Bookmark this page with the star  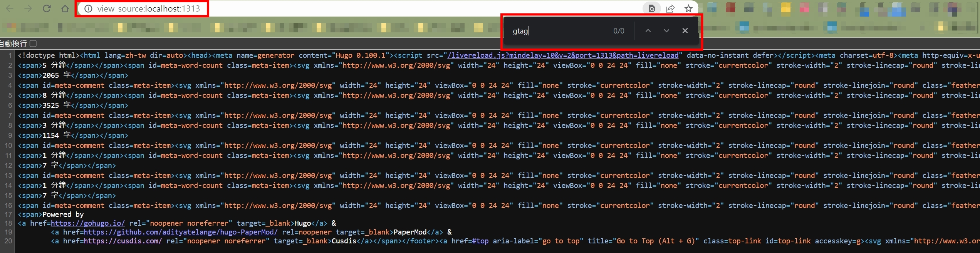click(x=688, y=8)
